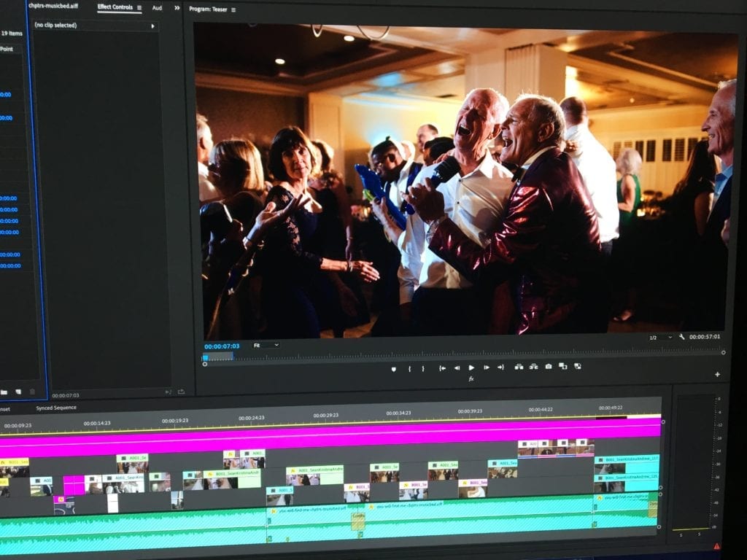This screenshot has width=747, height=560.
Task: Export a frame with the camera icon
Action: [549, 366]
